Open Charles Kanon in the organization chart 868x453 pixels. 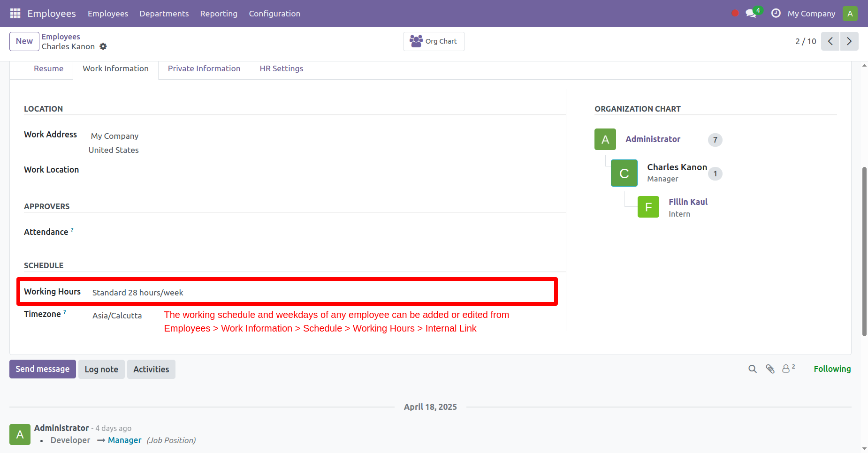point(677,167)
